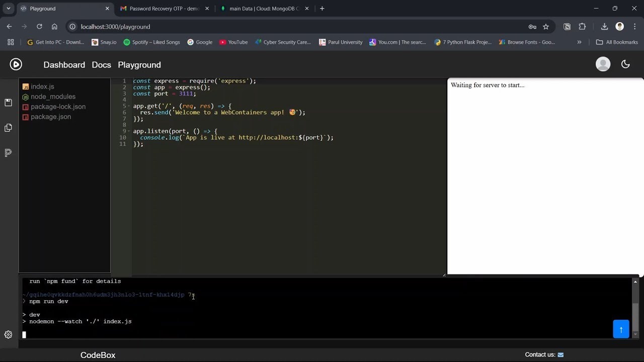The width and height of the screenshot is (644, 362).
Task: Click the editor resize handle corner
Action: click(x=444, y=275)
